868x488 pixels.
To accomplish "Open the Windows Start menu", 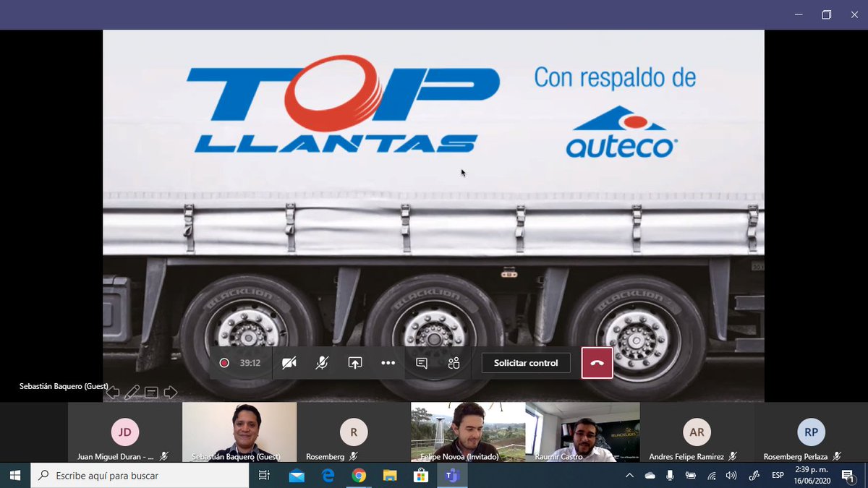I will tap(14, 475).
